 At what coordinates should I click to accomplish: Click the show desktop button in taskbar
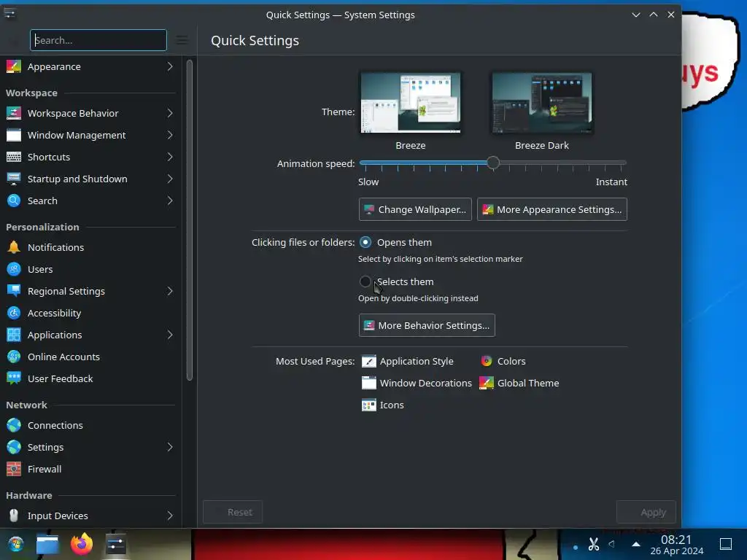pyautogui.click(x=726, y=544)
